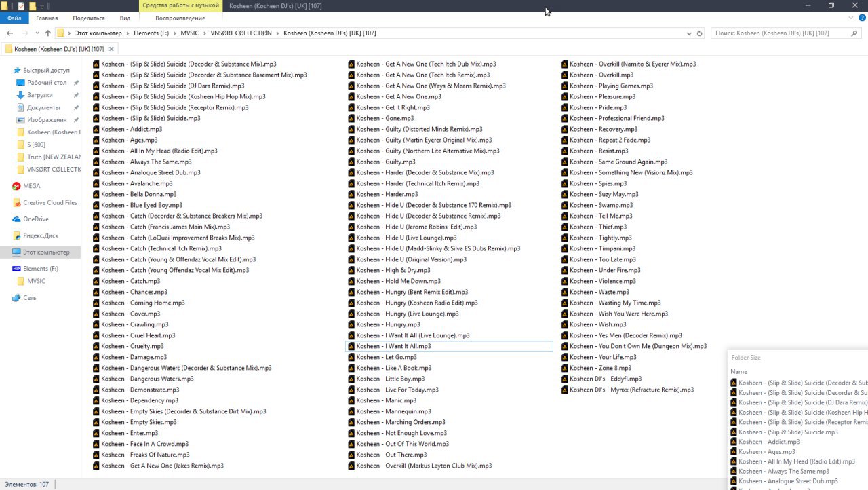This screenshot has width=868, height=490.
Task: Navigate to MVSIC breadcrumb in address bar
Action: click(190, 33)
